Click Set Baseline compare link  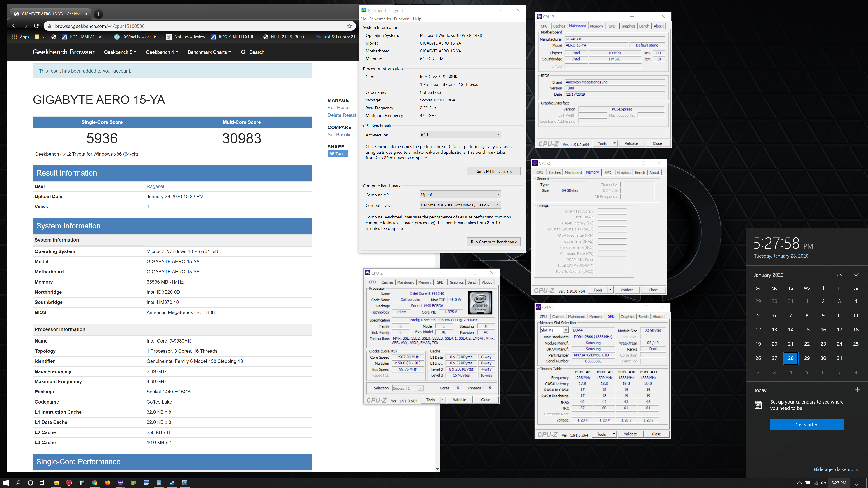tap(341, 135)
